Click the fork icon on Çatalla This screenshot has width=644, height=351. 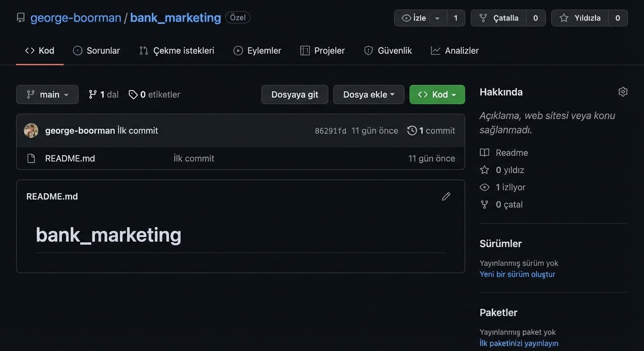pos(483,18)
